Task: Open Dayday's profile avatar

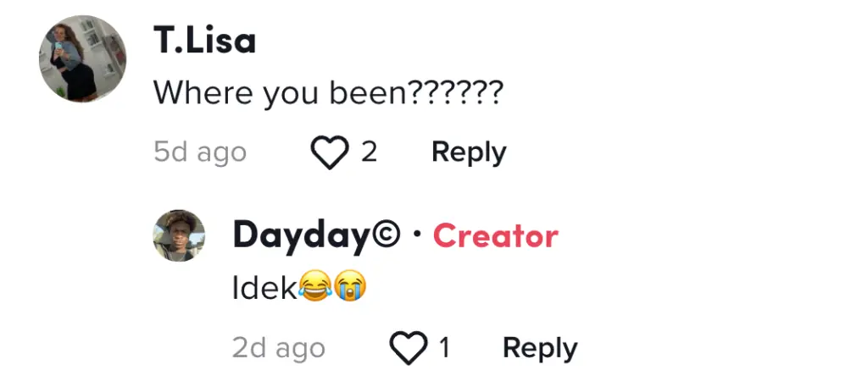Action: [x=179, y=235]
